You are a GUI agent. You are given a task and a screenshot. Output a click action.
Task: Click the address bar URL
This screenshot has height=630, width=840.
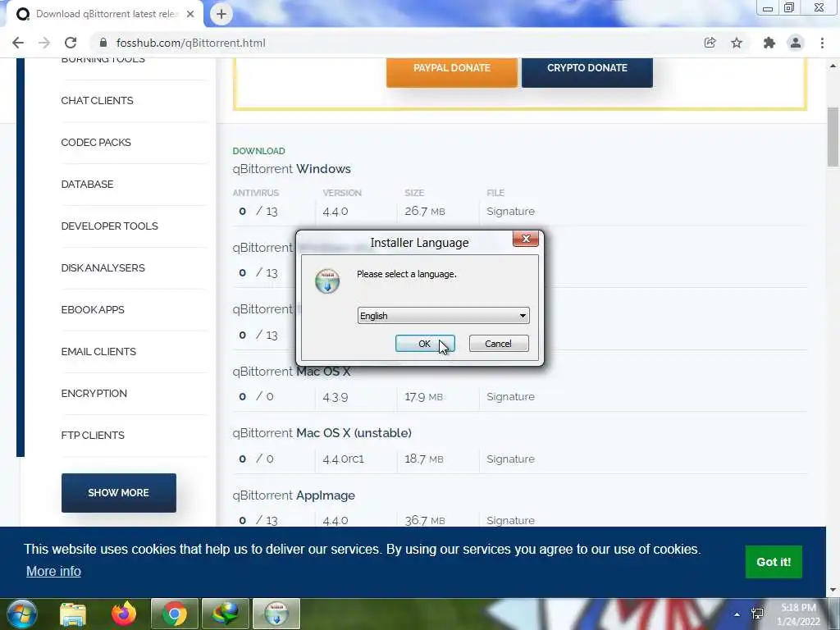click(x=190, y=43)
